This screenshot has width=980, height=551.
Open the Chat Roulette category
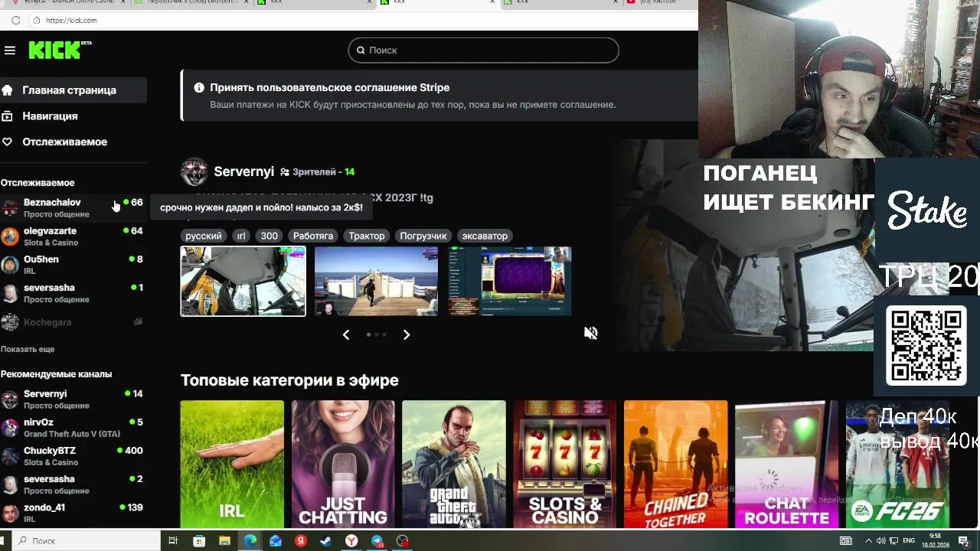(x=787, y=464)
